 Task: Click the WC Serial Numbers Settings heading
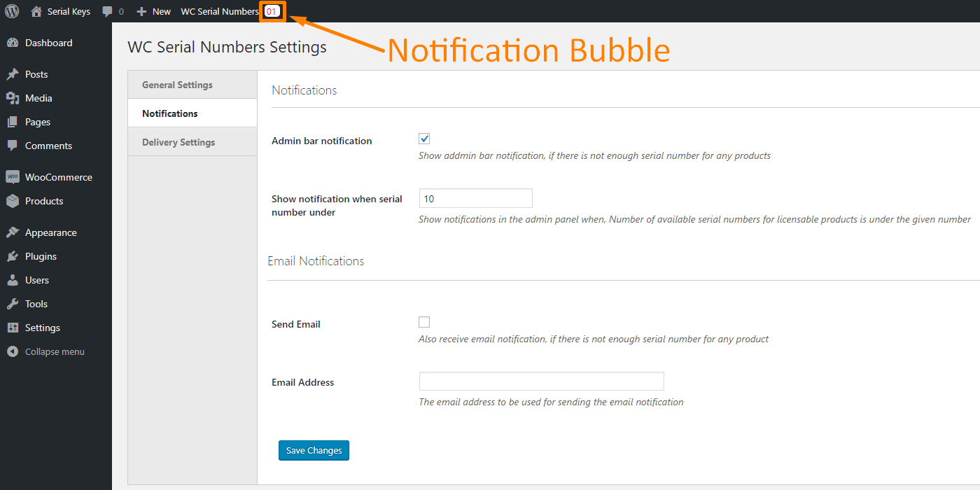click(x=227, y=47)
